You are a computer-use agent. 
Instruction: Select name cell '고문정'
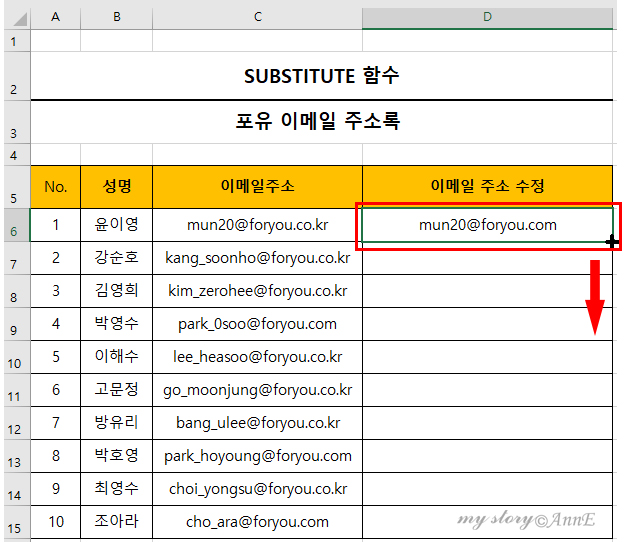pos(117,390)
